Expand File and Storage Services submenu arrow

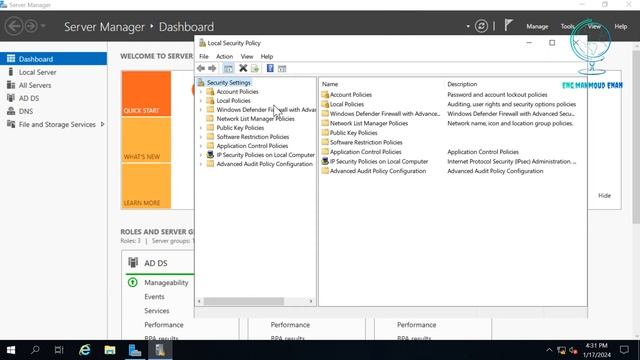[102, 124]
